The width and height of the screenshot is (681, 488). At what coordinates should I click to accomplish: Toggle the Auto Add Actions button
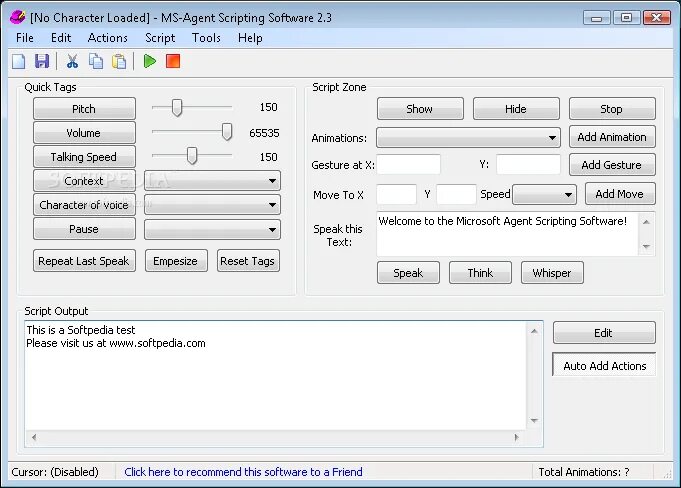click(604, 365)
